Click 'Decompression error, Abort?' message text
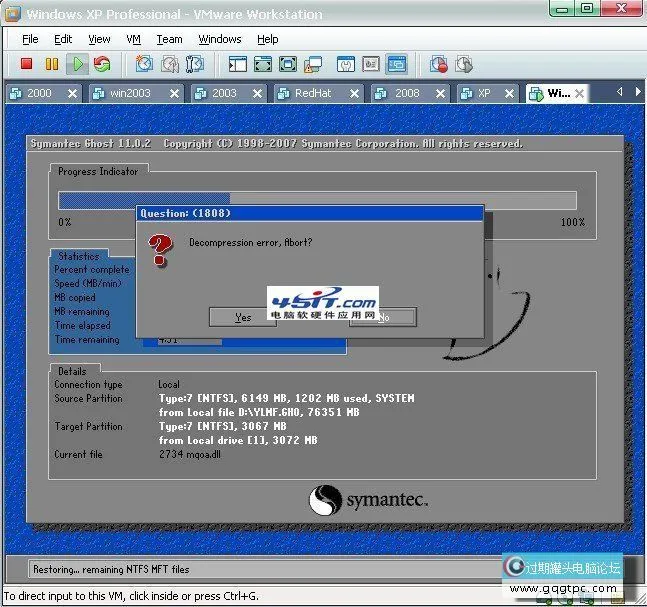The width and height of the screenshot is (647, 607). (250, 243)
